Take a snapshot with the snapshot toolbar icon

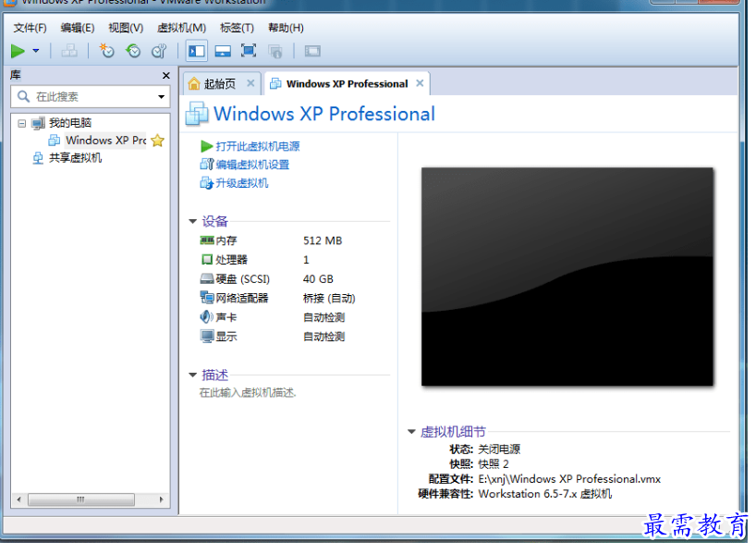pos(106,51)
